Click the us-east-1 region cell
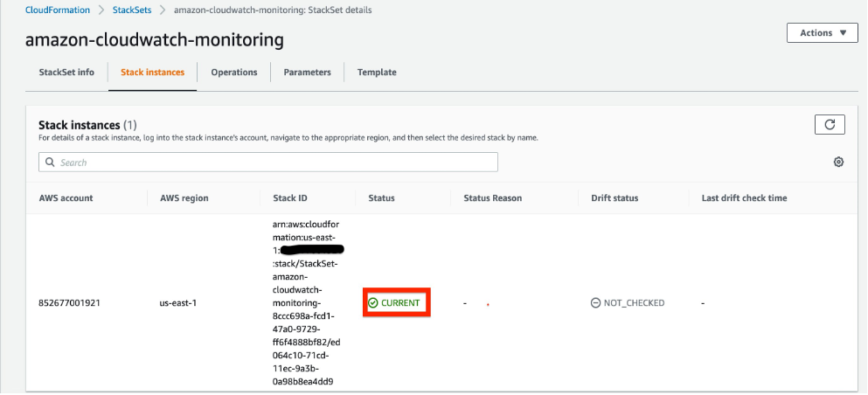This screenshot has height=395, width=868. [178, 303]
